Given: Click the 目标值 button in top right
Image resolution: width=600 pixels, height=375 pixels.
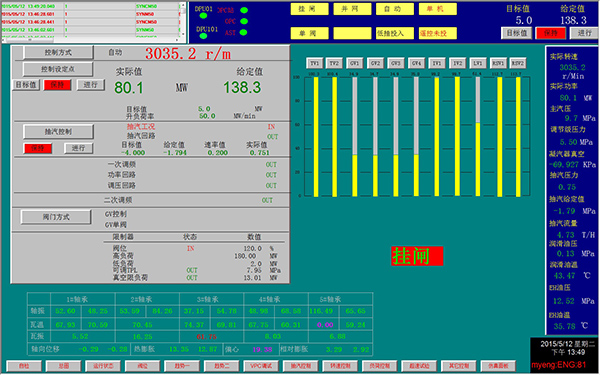Looking at the screenshot, I should click(x=517, y=33).
